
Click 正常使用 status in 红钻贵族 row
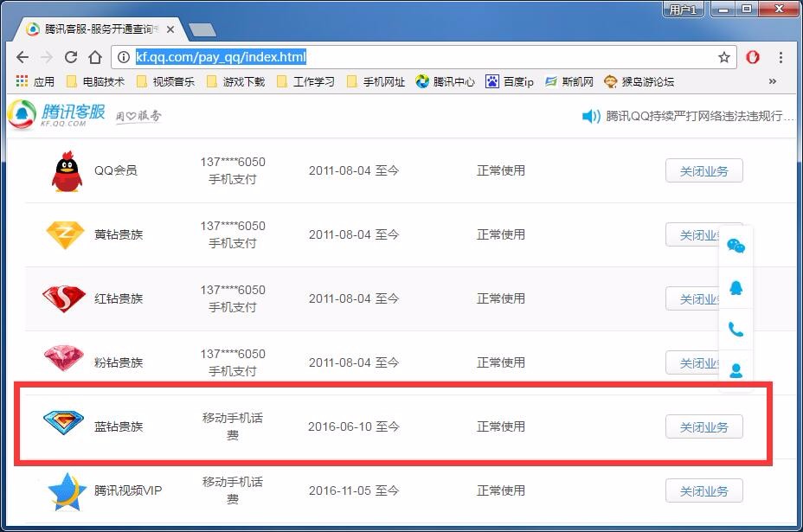(501, 298)
